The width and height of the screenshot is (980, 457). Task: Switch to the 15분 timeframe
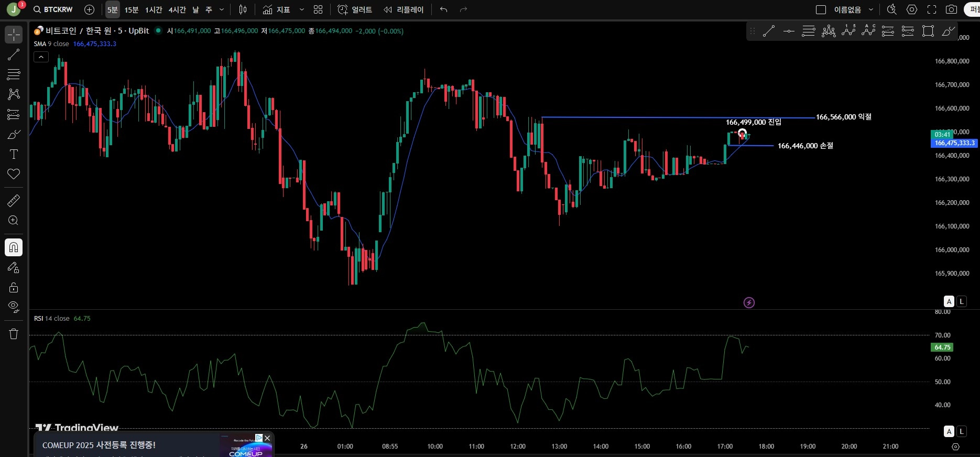point(132,9)
